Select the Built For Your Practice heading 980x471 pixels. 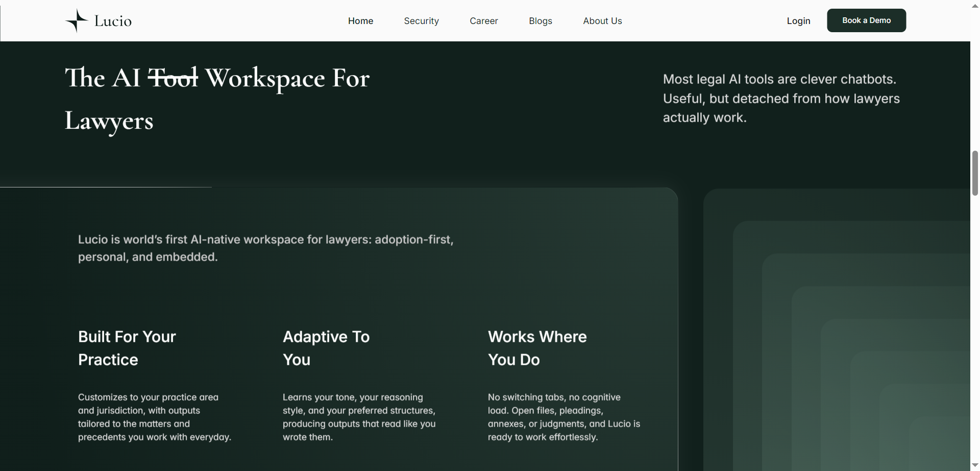click(127, 348)
